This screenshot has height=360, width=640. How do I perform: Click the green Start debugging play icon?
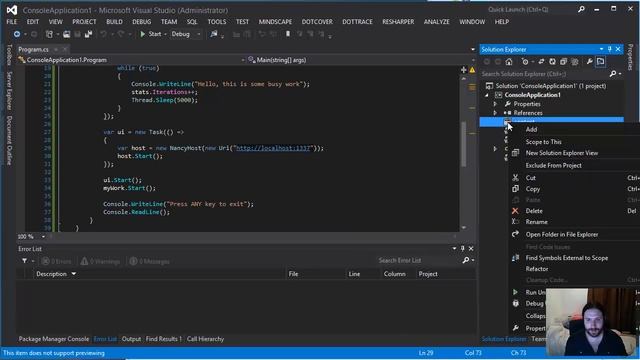point(142,34)
